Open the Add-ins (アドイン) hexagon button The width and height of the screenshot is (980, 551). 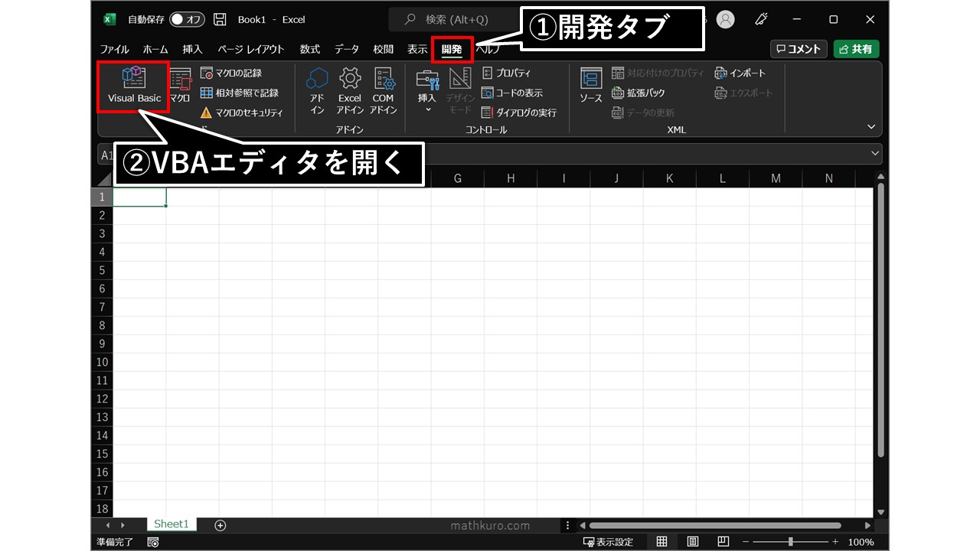(317, 90)
